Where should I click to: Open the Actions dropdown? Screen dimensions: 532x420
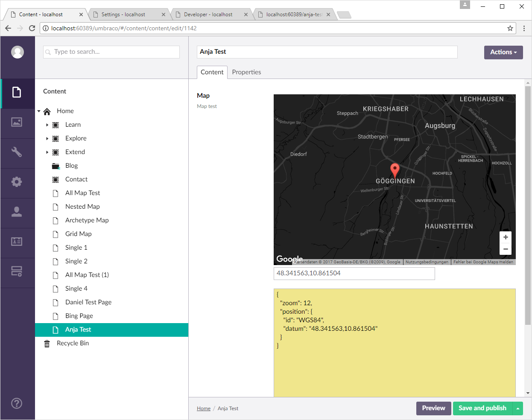503,52
